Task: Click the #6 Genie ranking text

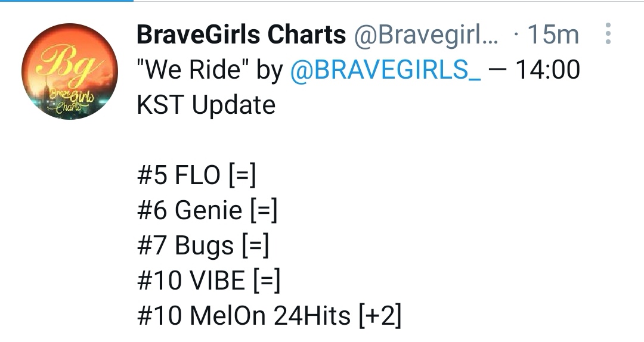Action: pos(190,210)
